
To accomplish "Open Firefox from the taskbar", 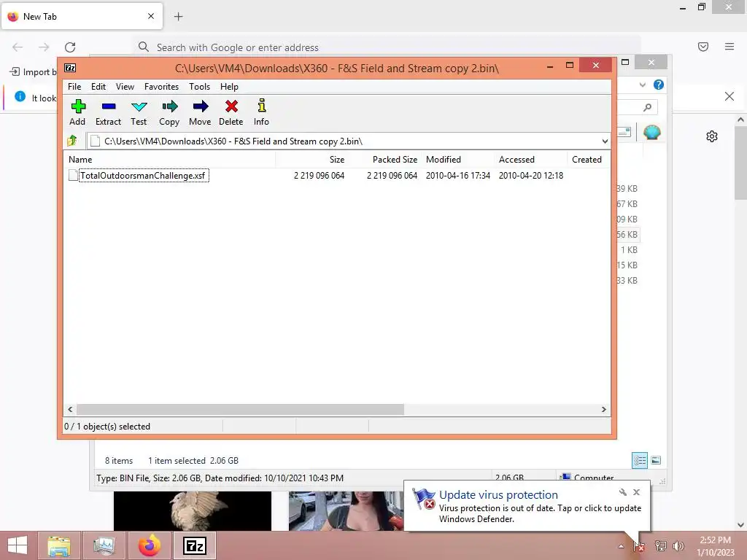I will point(149,545).
